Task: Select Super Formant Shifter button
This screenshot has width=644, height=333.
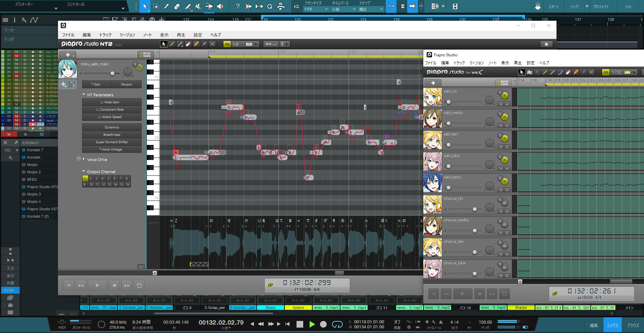Action: (x=112, y=142)
